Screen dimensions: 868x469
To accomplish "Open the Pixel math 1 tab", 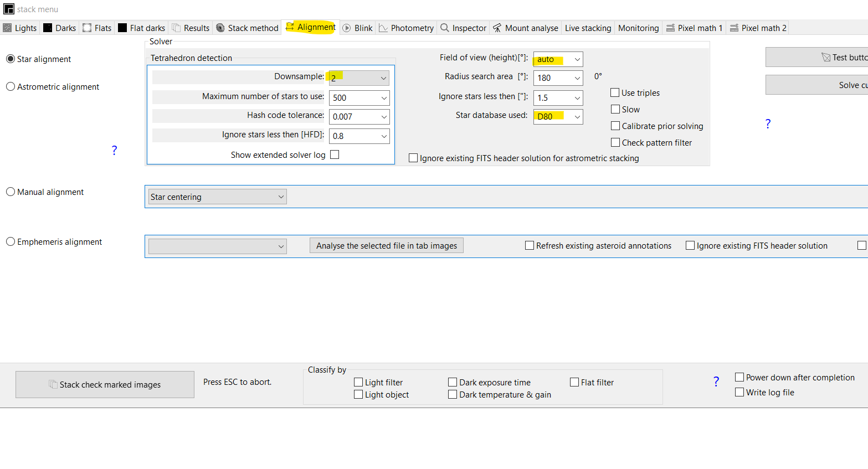I will coord(694,28).
